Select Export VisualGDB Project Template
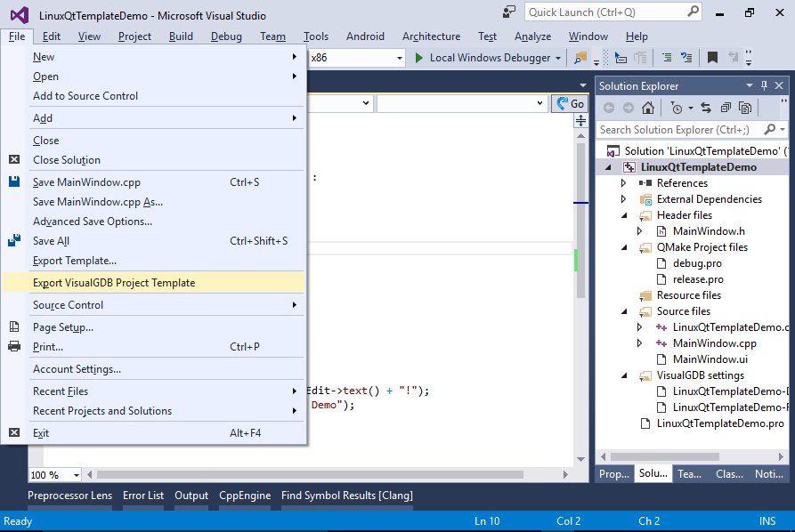Viewport: 795px width, 532px height. click(114, 283)
